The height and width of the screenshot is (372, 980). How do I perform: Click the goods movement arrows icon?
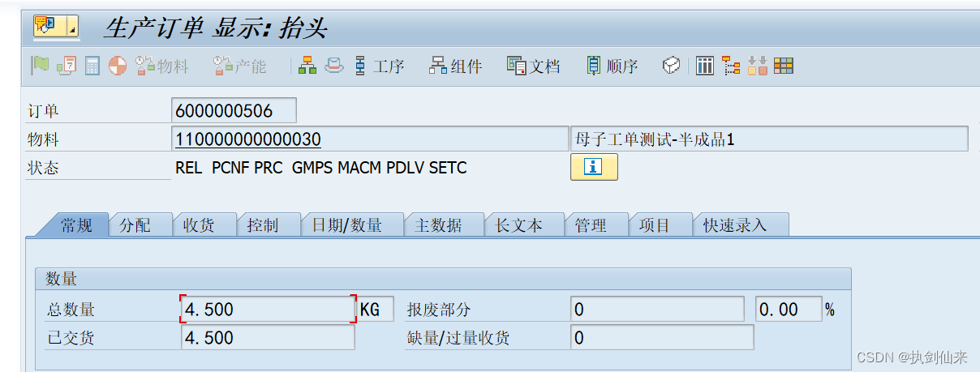click(x=757, y=66)
